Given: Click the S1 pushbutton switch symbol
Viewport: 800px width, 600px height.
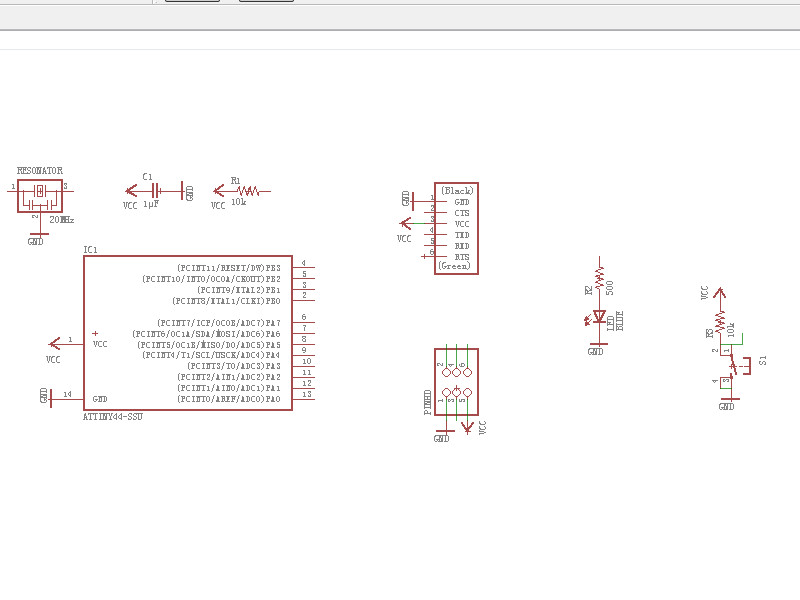Looking at the screenshot, I should 735,366.
